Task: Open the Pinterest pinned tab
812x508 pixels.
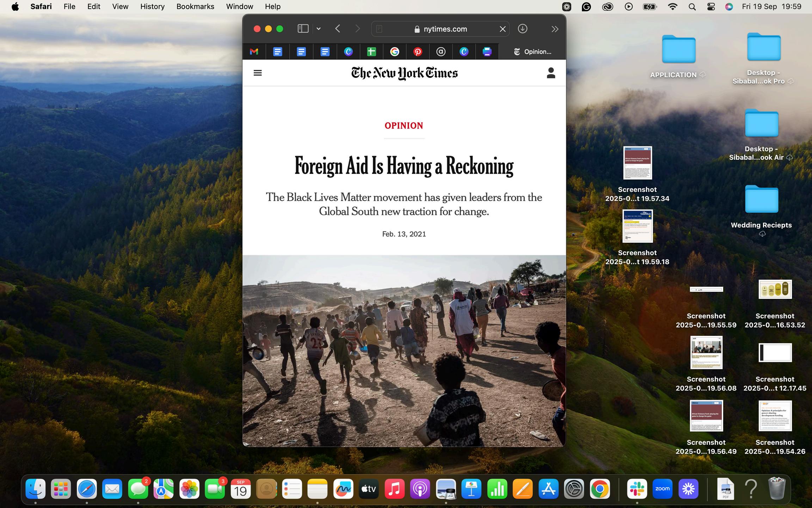Action: [x=418, y=52]
